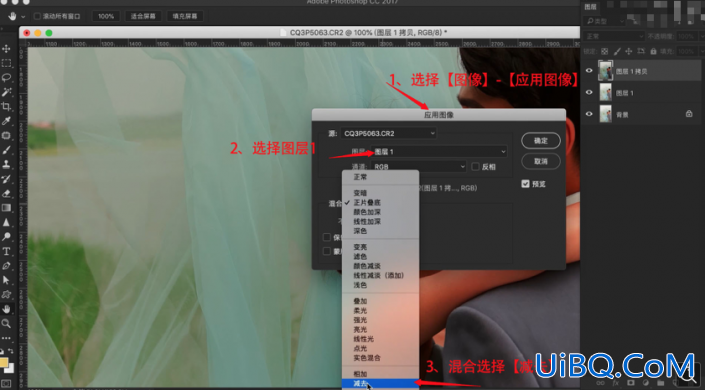Viewport: 705px width, 390px height.
Task: Select the Eraser tool
Action: [x=6, y=193]
